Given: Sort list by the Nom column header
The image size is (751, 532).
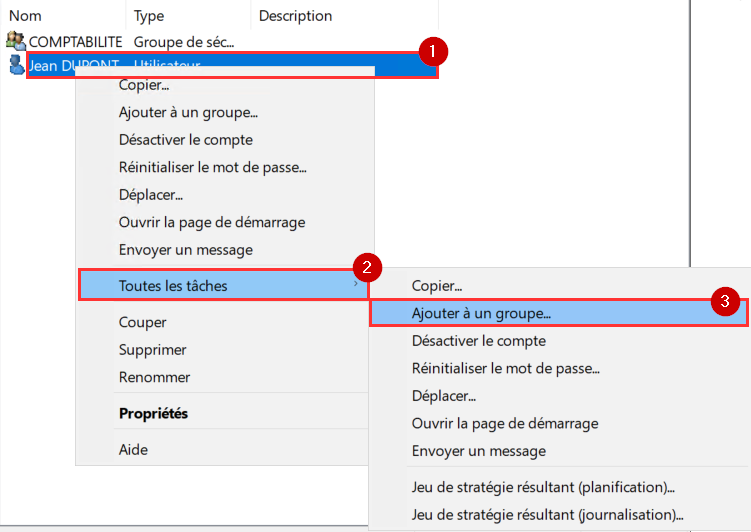Looking at the screenshot, I should (25, 16).
